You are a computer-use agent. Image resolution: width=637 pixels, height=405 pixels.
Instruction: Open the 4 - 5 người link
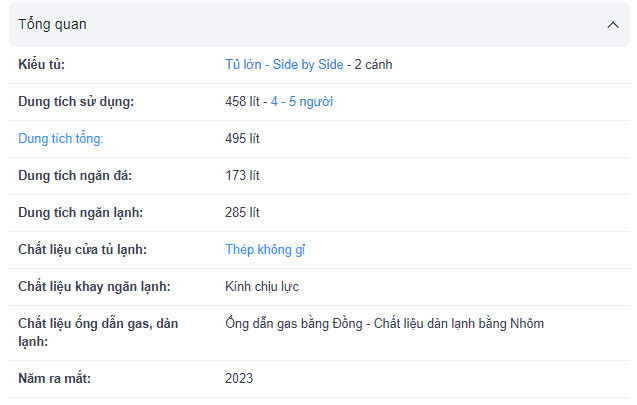coord(302,102)
